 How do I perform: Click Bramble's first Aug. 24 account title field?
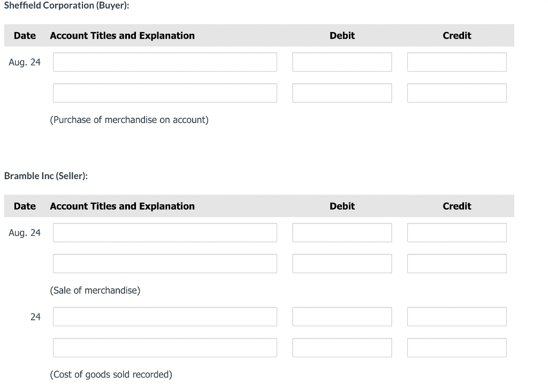point(165,233)
